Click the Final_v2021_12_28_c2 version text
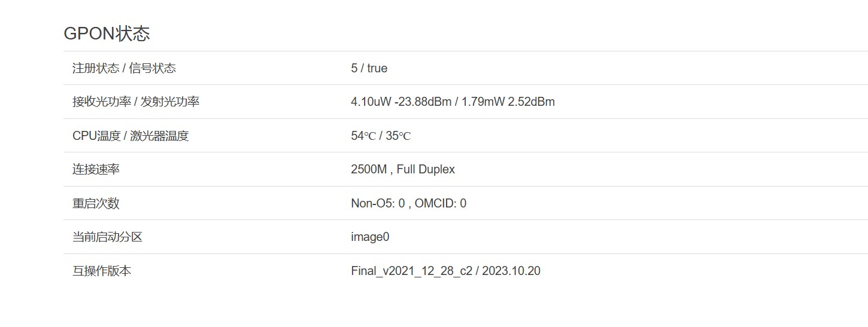 (x=411, y=271)
